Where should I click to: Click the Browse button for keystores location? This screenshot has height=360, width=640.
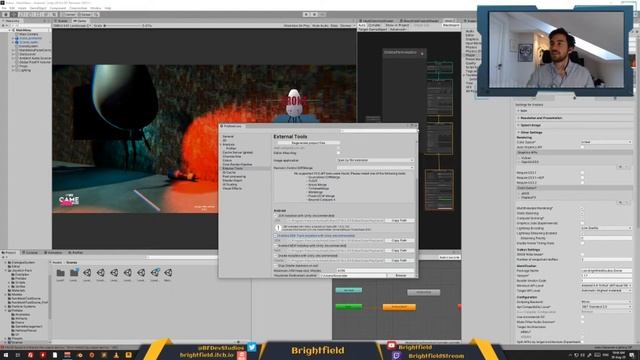401,276
